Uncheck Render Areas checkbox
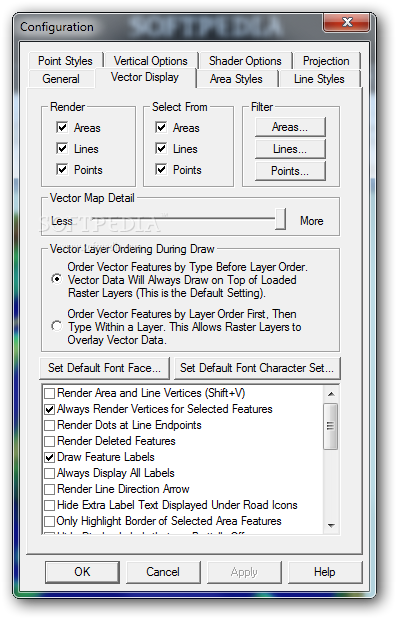This screenshot has height=619, width=397. 62,127
